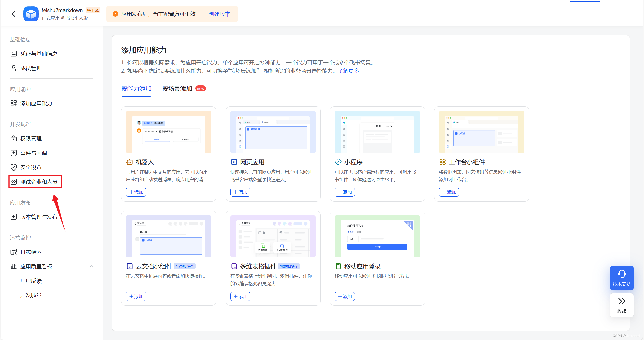The image size is (644, 340).
Task: Add the 小程序 capability
Action: [344, 192]
